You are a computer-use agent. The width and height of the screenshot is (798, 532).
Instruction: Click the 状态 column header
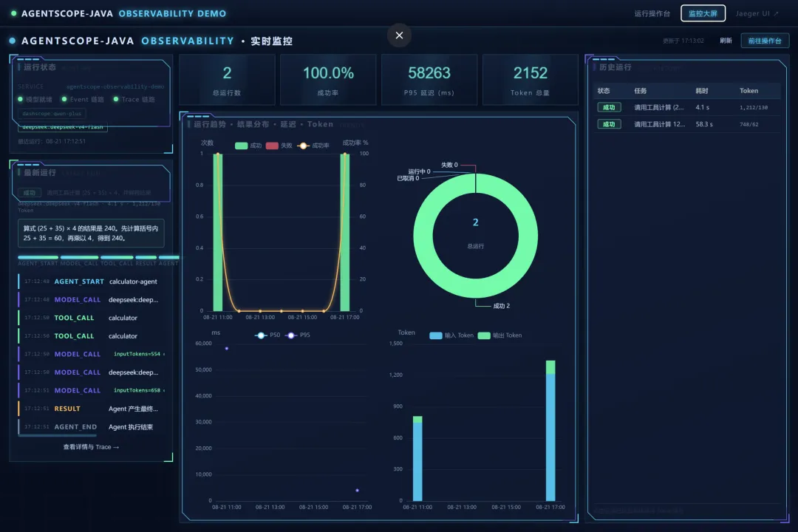coord(604,91)
